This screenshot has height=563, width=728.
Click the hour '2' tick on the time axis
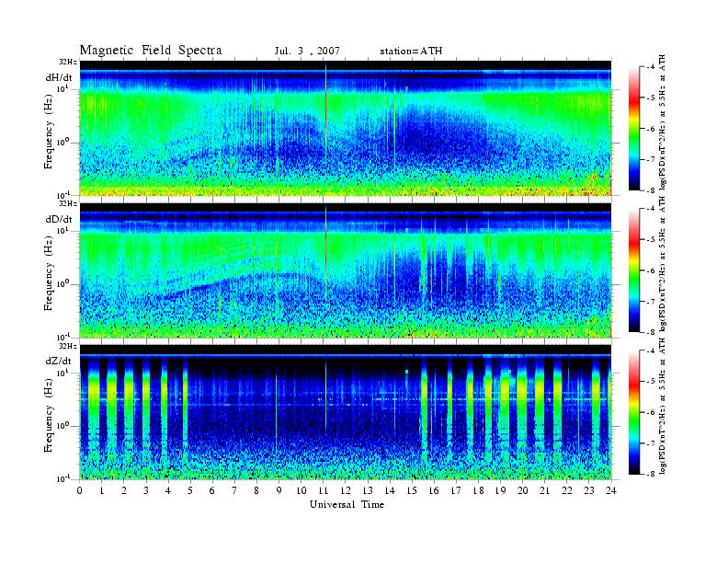[124, 490]
